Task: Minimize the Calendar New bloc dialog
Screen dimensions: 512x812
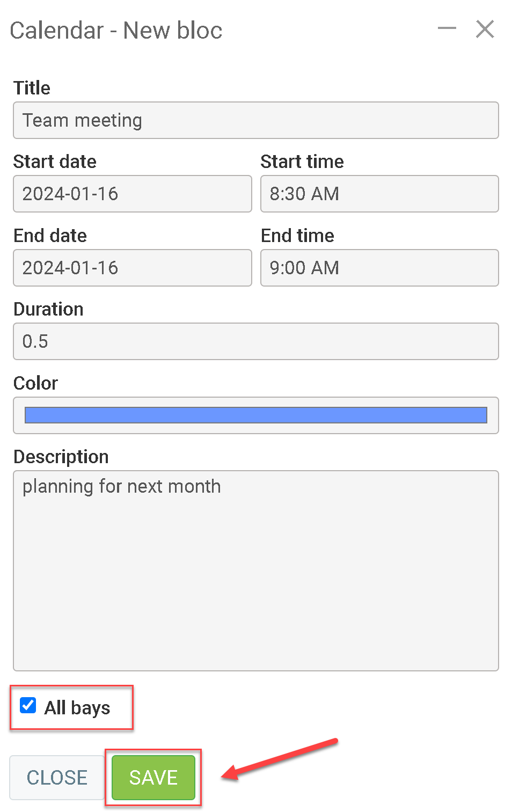Action: 447,29
